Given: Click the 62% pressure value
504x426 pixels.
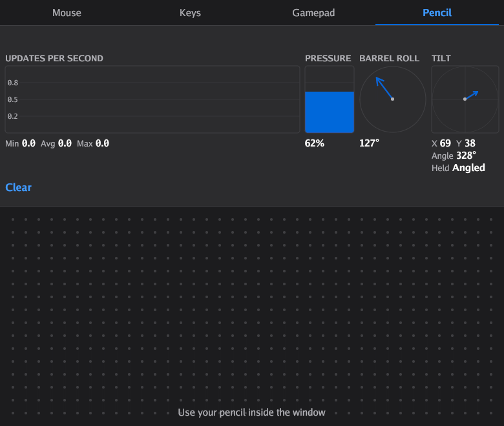Looking at the screenshot, I should 315,143.
